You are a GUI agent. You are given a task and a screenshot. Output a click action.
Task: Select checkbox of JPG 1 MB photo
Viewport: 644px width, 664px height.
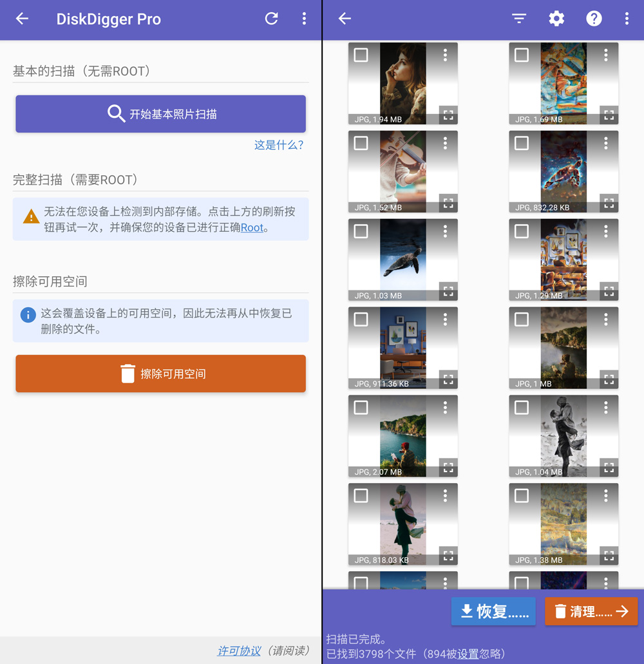522,319
